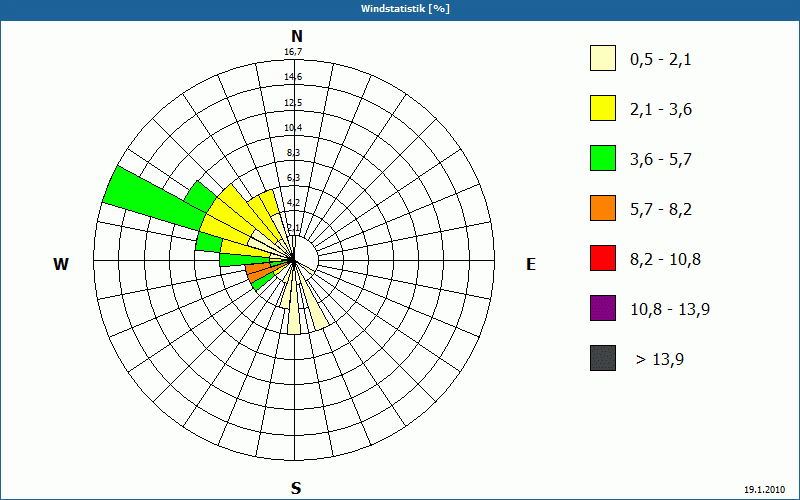Viewport: 800px width, 500px height.
Task: Click the legend label 10,8 - 13,9
Action: pyautogui.click(x=670, y=310)
